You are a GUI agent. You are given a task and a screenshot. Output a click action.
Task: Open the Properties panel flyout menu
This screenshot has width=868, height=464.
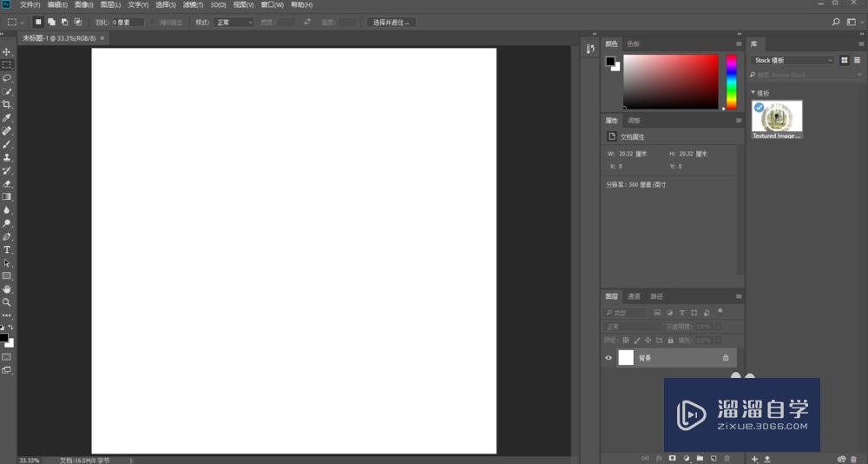point(739,120)
